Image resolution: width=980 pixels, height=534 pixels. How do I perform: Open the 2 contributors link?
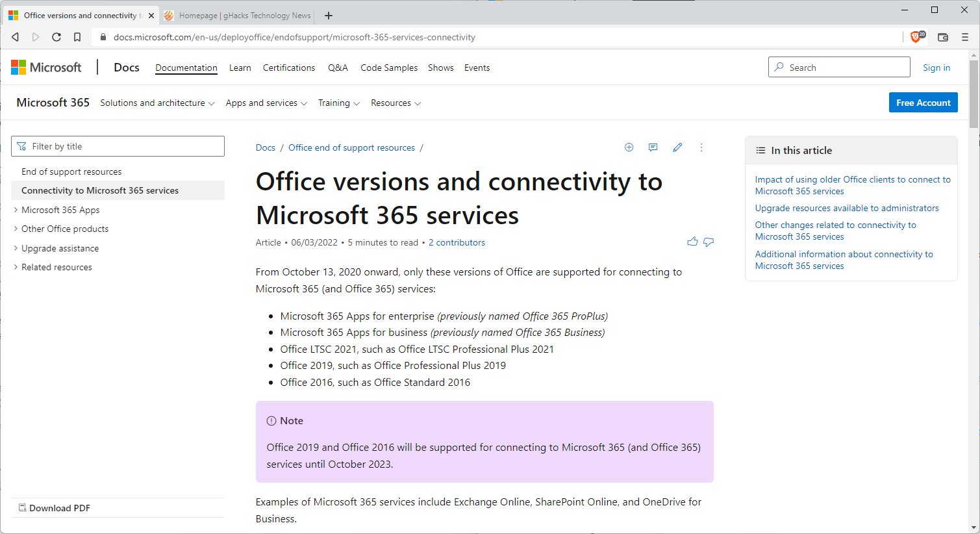pos(457,242)
